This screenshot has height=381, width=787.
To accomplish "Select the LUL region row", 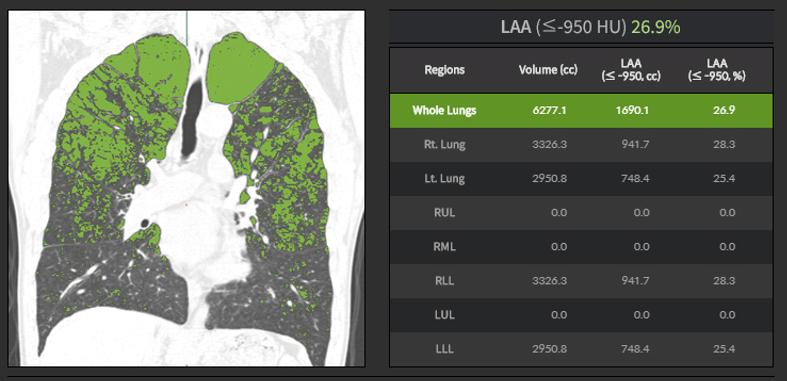I will click(581, 315).
